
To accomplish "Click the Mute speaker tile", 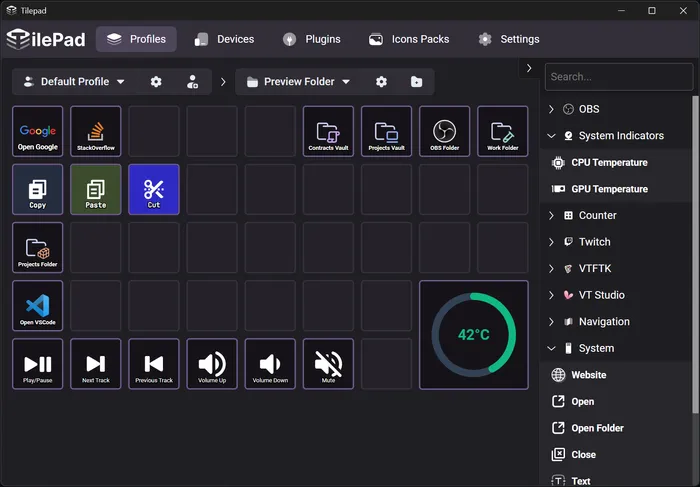I will 328,364.
